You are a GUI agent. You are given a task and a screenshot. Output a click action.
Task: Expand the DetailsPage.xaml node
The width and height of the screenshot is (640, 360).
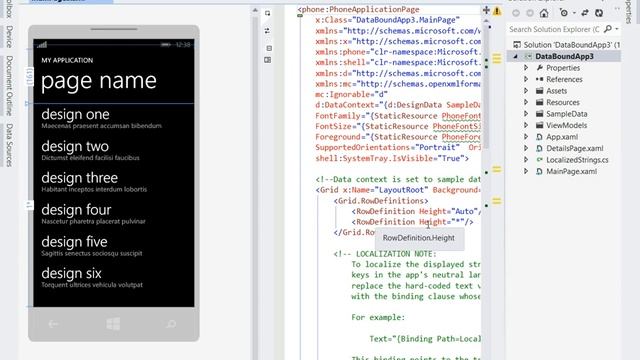tap(526, 148)
